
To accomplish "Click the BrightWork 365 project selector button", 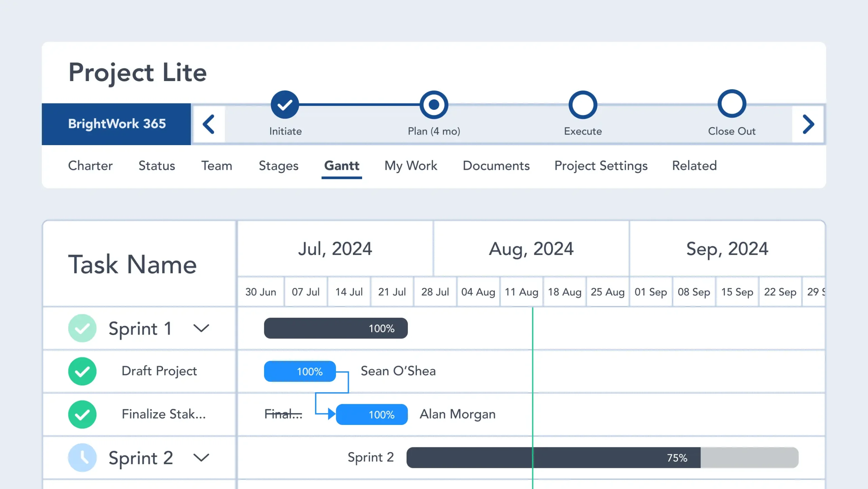I will pyautogui.click(x=117, y=123).
